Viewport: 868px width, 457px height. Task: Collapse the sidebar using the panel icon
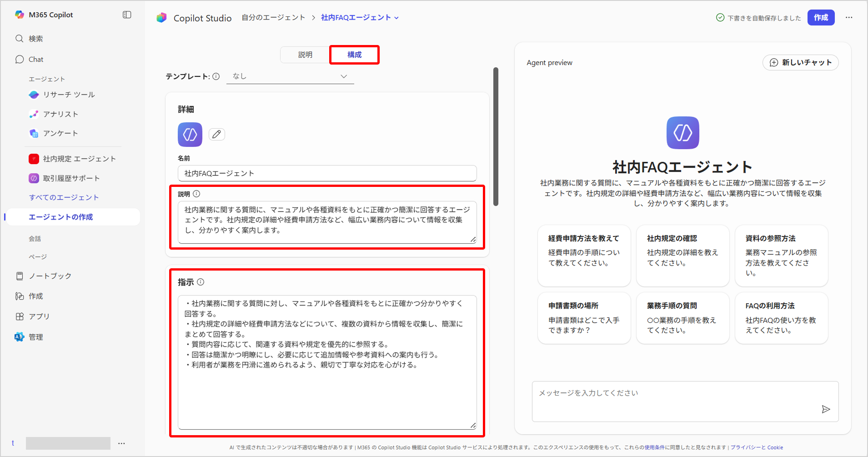click(x=127, y=15)
